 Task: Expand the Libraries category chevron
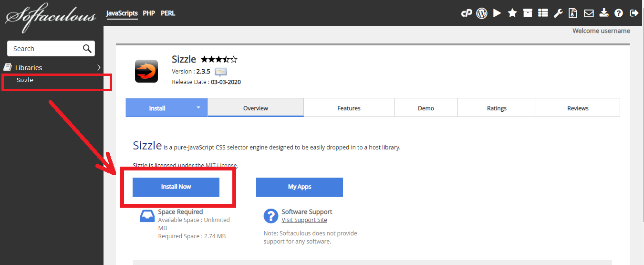point(99,67)
